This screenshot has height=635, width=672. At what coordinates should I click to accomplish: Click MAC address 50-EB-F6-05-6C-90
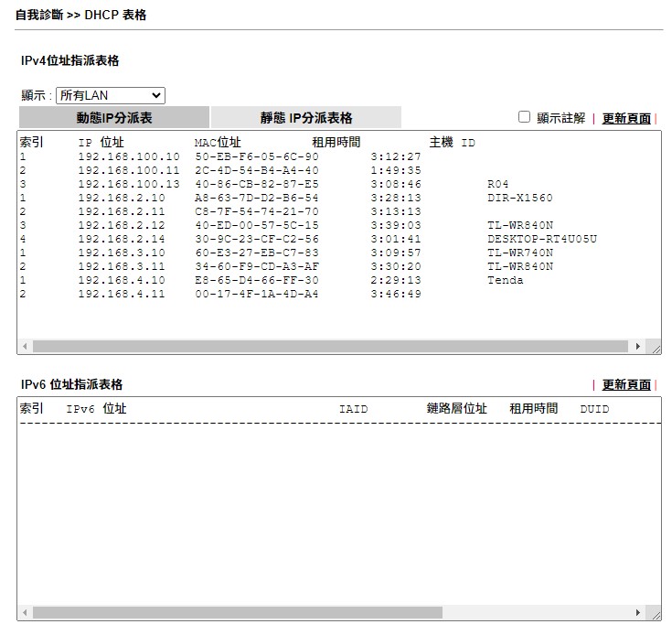256,156
